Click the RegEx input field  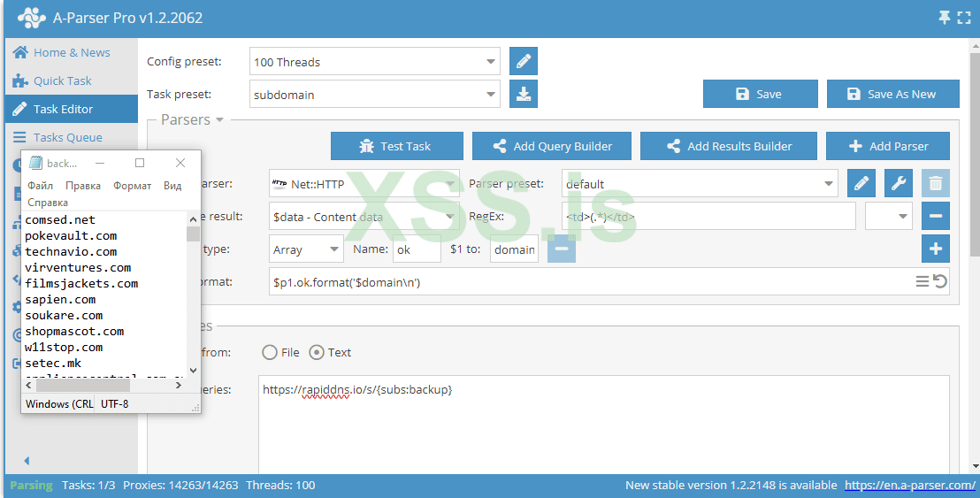[708, 216]
